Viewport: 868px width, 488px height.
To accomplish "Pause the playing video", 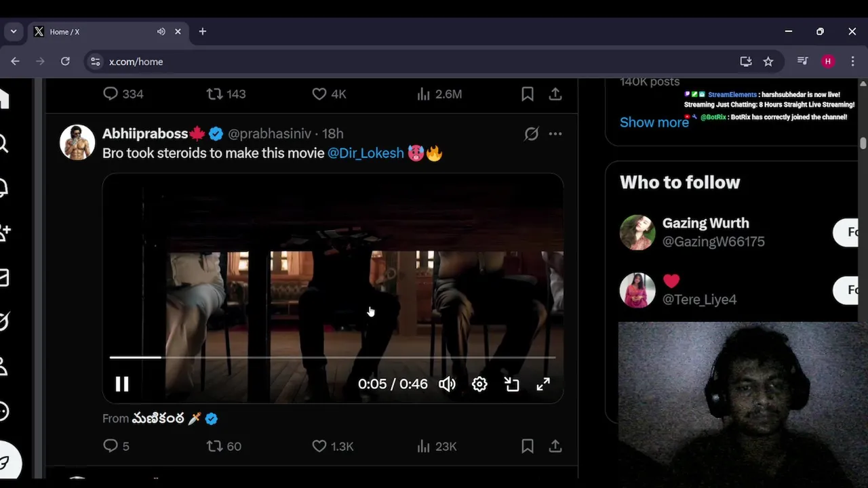I will click(122, 384).
